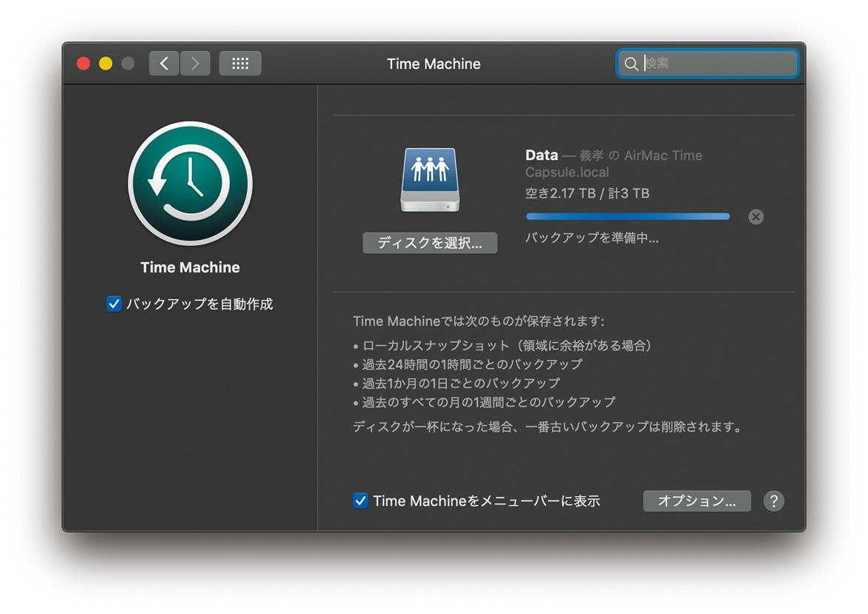868x614 pixels.
Task: Focus the 検索 search field
Action: pos(715,64)
